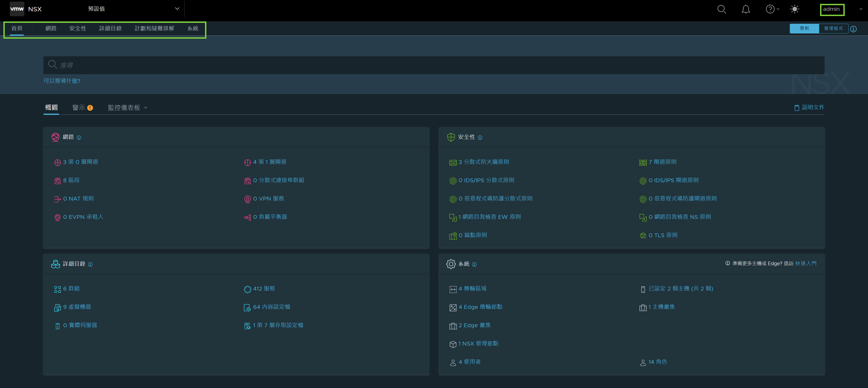Click the info icon next to 詳細目錄 card title
This screenshot has width=868, height=388.
(90, 264)
